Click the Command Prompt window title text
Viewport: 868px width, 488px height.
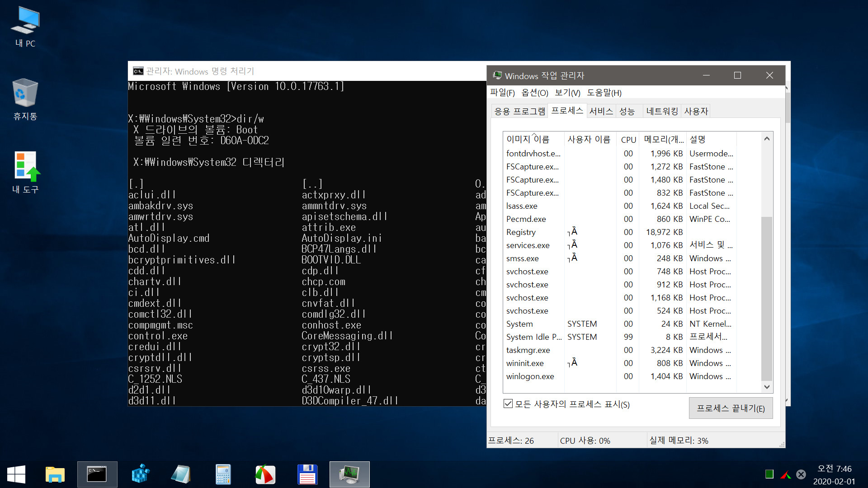(x=200, y=71)
